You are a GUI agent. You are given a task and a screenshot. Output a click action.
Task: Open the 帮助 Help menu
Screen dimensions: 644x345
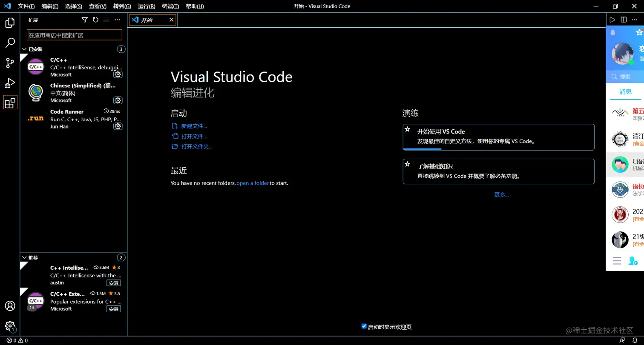(x=195, y=6)
